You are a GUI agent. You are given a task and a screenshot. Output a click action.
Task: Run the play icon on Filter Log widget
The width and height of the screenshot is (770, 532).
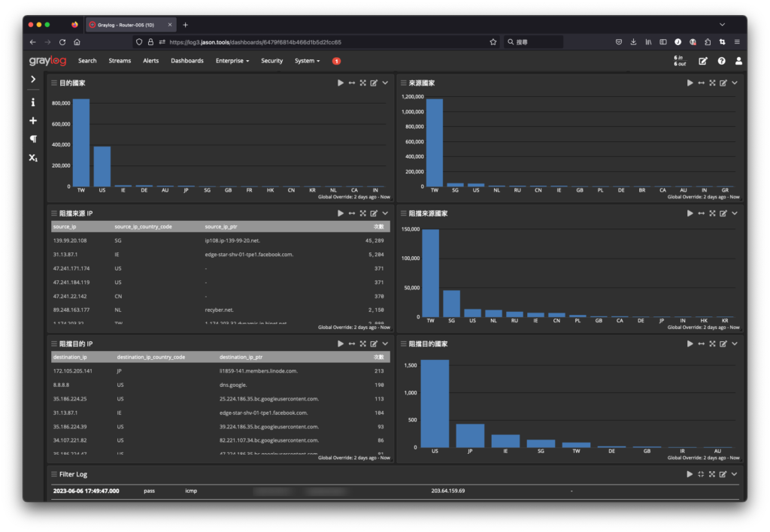tap(690, 474)
